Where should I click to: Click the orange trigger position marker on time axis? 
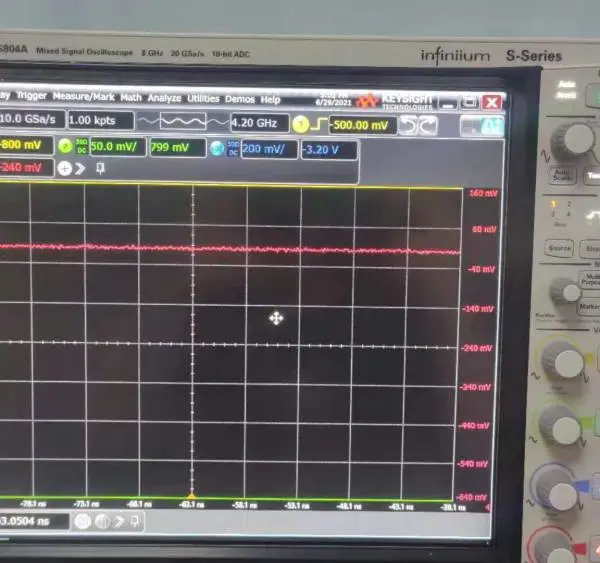(191, 496)
